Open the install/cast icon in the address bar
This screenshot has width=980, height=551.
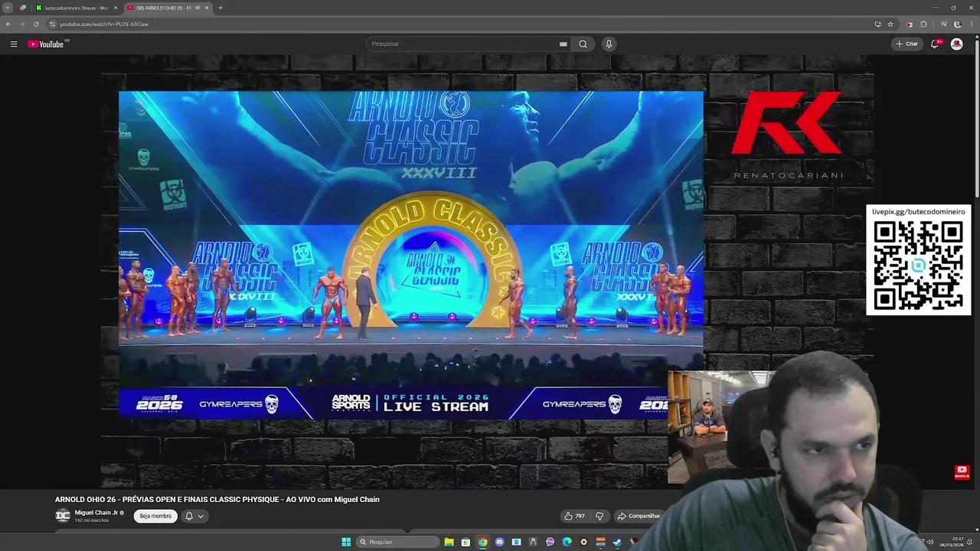click(x=877, y=24)
